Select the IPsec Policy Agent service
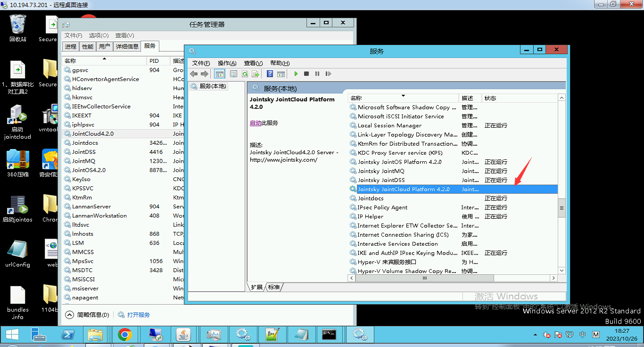Image resolution: width=644 pixels, height=347 pixels. 453,207
